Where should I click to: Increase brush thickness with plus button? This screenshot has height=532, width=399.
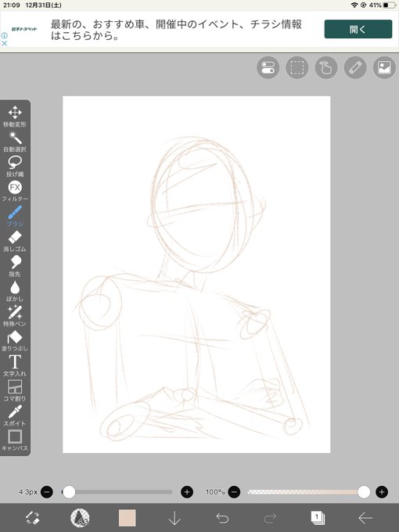187,491
